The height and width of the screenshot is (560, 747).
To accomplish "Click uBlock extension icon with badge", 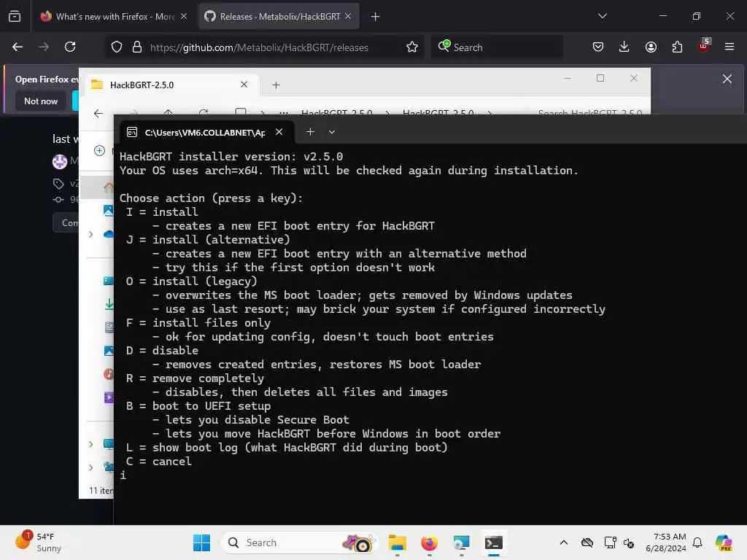I will (x=704, y=46).
